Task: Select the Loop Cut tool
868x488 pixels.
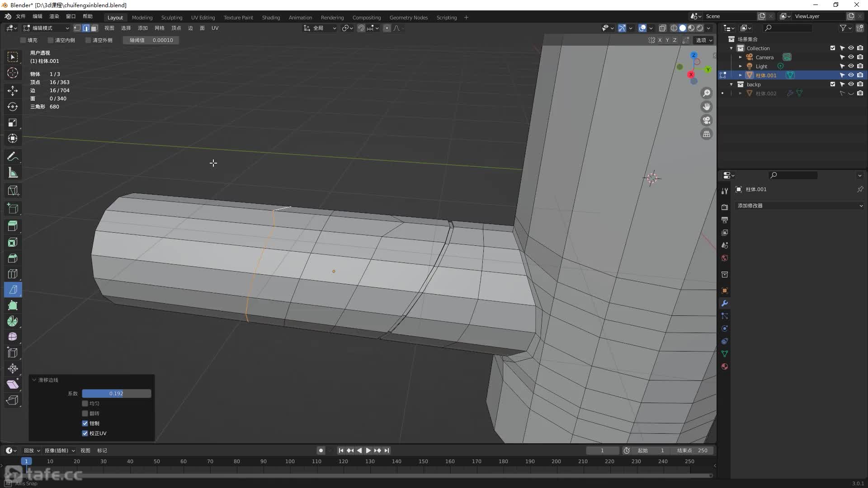Action: [x=13, y=274]
